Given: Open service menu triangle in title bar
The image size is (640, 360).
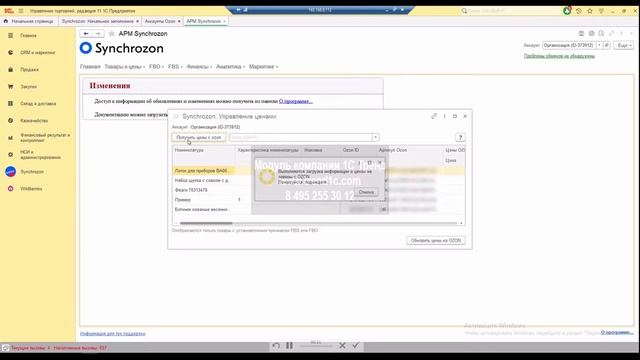Looking at the screenshot, I should (601, 11).
